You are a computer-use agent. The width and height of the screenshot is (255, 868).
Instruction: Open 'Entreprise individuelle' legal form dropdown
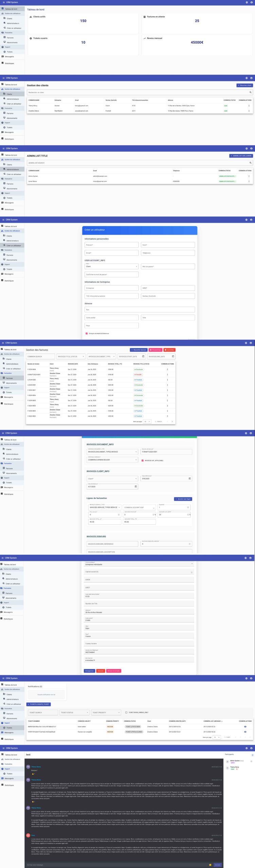pyautogui.click(x=139, y=564)
